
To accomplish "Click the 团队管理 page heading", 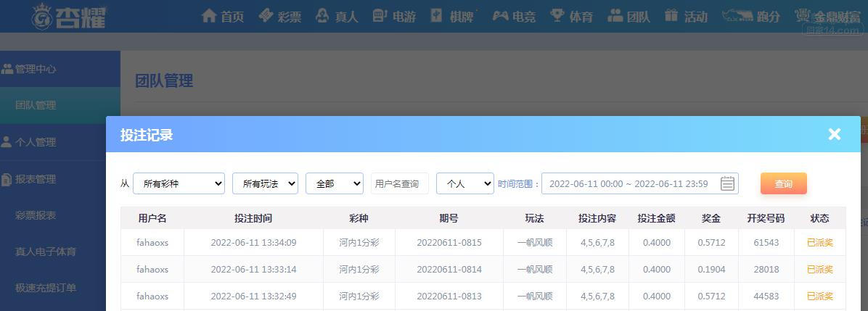I will pos(165,80).
